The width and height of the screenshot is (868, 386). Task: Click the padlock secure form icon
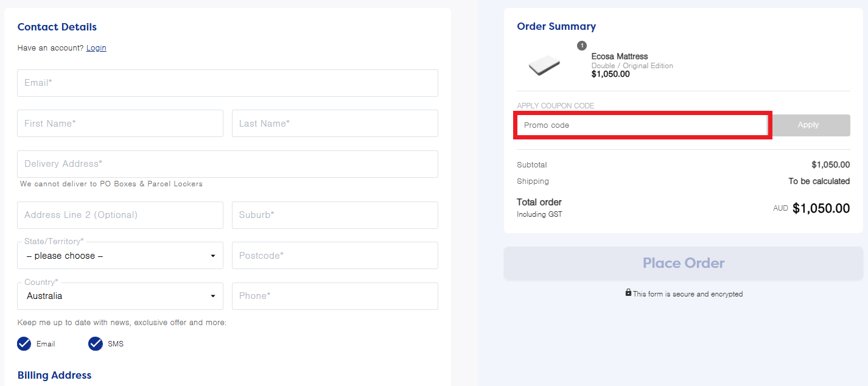pyautogui.click(x=628, y=293)
